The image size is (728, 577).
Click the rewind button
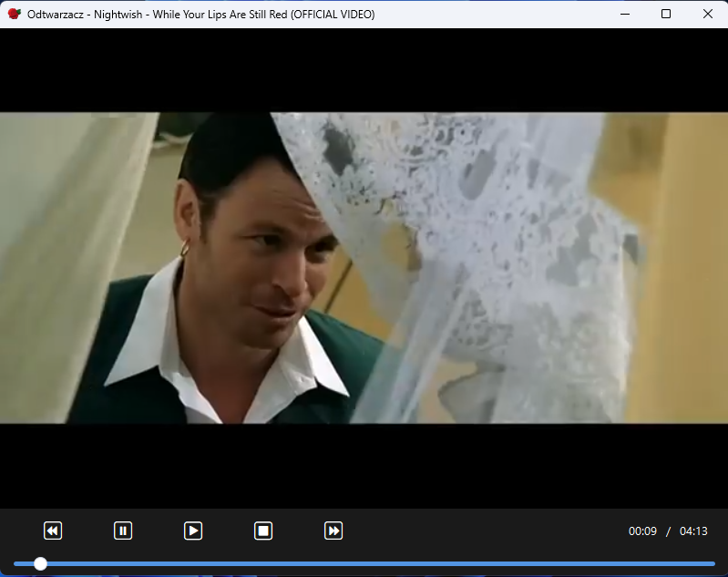53,531
